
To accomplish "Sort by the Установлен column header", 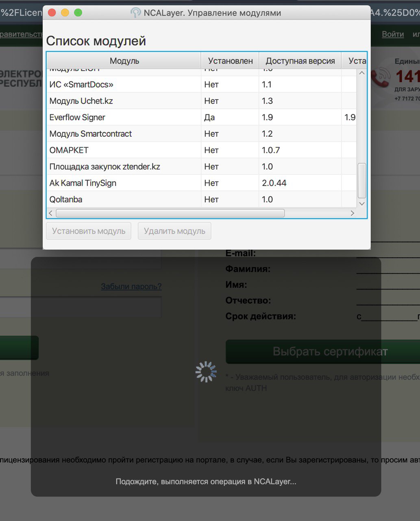I will [230, 61].
